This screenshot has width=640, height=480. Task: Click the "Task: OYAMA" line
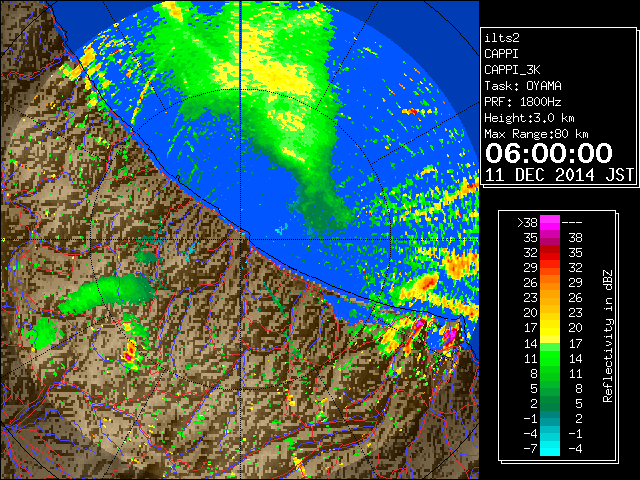[523, 86]
